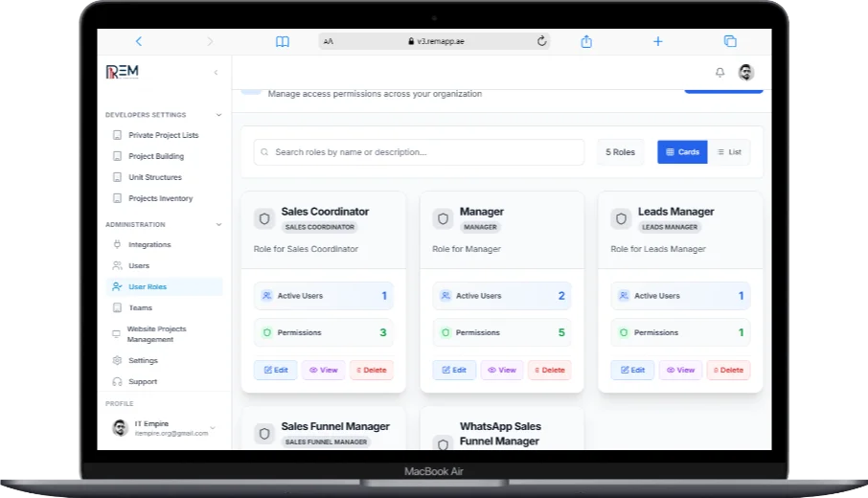The width and height of the screenshot is (868, 498).
Task: Click the Support headset icon
Action: click(x=117, y=381)
